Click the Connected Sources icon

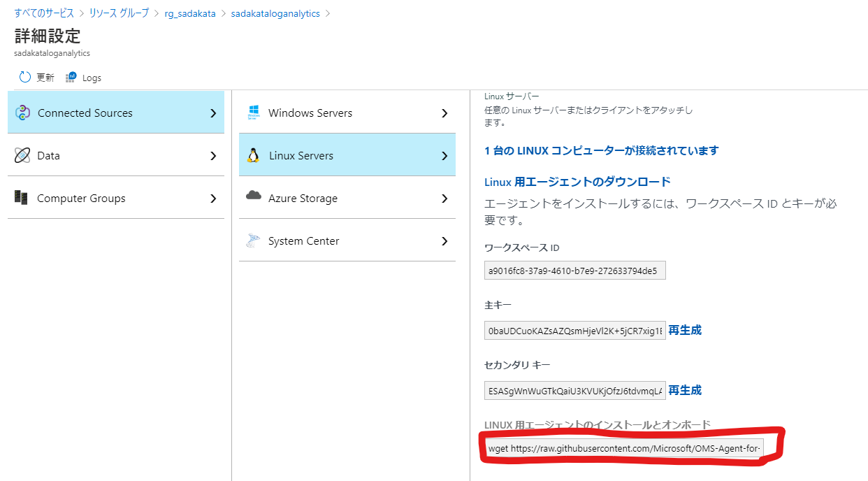coord(22,113)
